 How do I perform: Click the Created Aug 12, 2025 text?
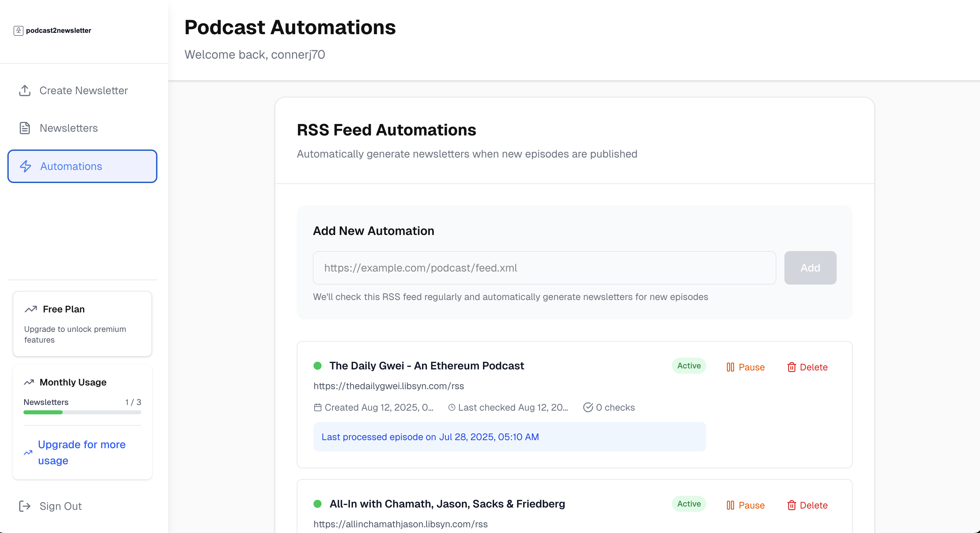click(379, 408)
